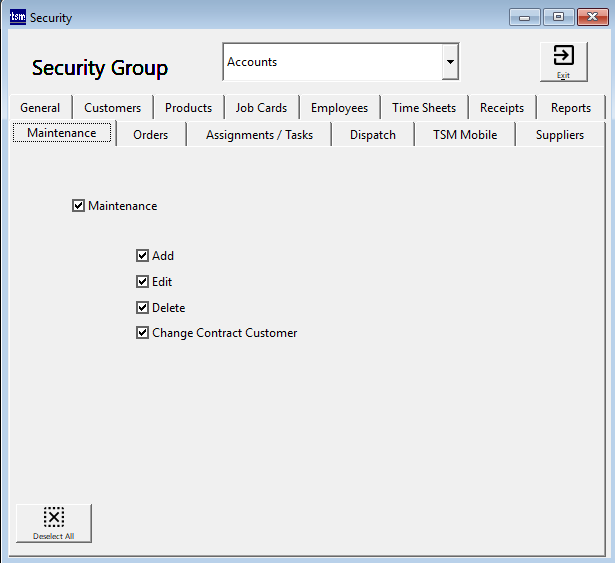
Task: Toggle the Add permission checkbox
Action: pyautogui.click(x=143, y=256)
